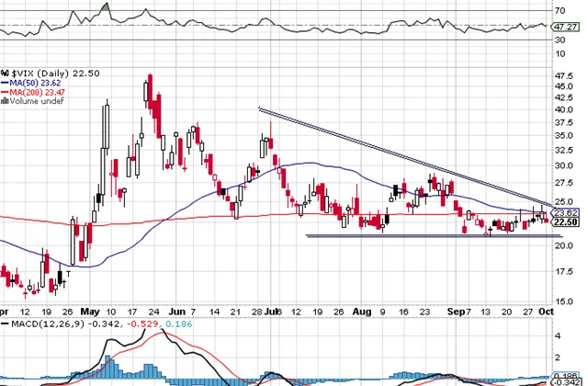The height and width of the screenshot is (386, 588).
Task: Click the red "-0.529" MACD signal value
Action: point(142,324)
